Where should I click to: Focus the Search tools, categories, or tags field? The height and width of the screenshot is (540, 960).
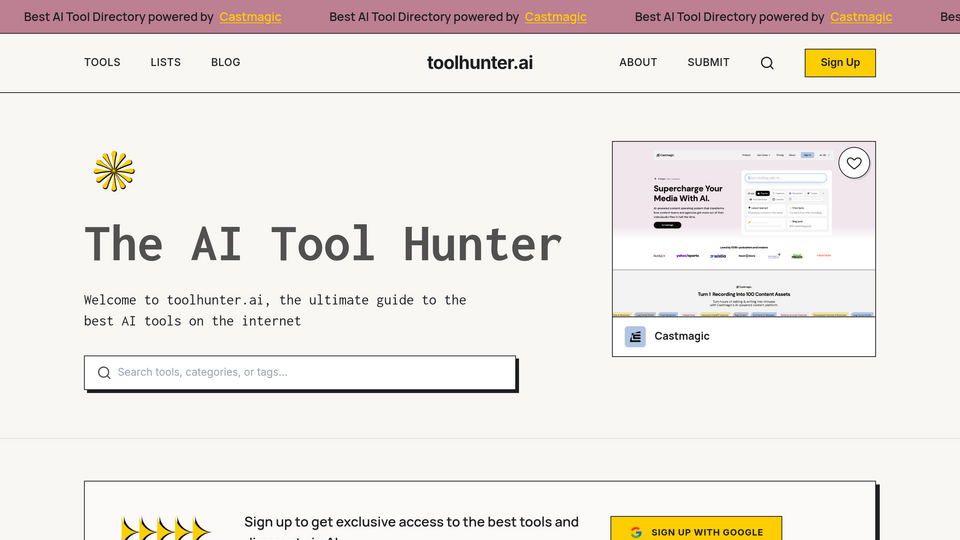click(x=300, y=372)
